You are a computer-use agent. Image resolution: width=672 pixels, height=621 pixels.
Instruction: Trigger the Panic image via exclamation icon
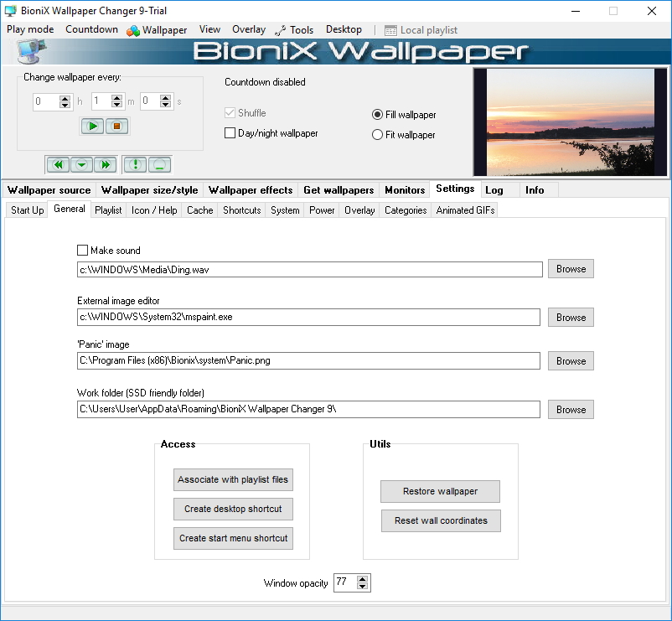pos(134,164)
